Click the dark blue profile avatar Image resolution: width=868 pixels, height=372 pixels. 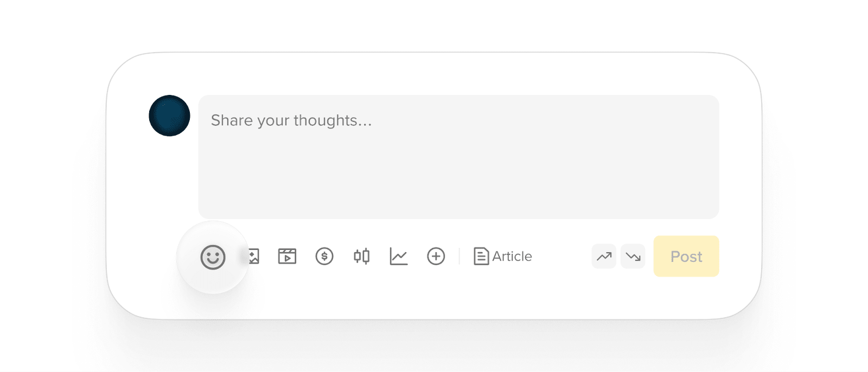pyautogui.click(x=169, y=116)
